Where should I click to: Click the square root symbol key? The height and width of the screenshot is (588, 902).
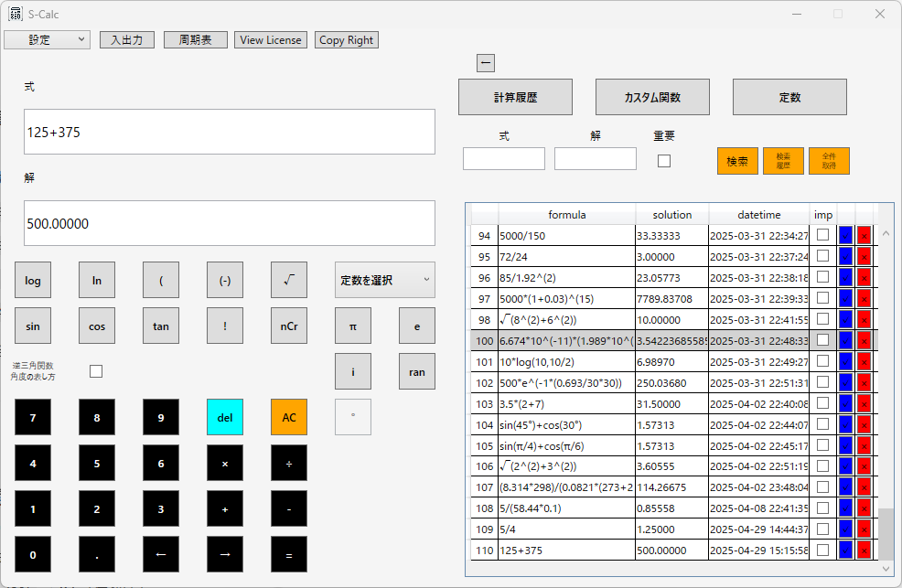(x=289, y=280)
